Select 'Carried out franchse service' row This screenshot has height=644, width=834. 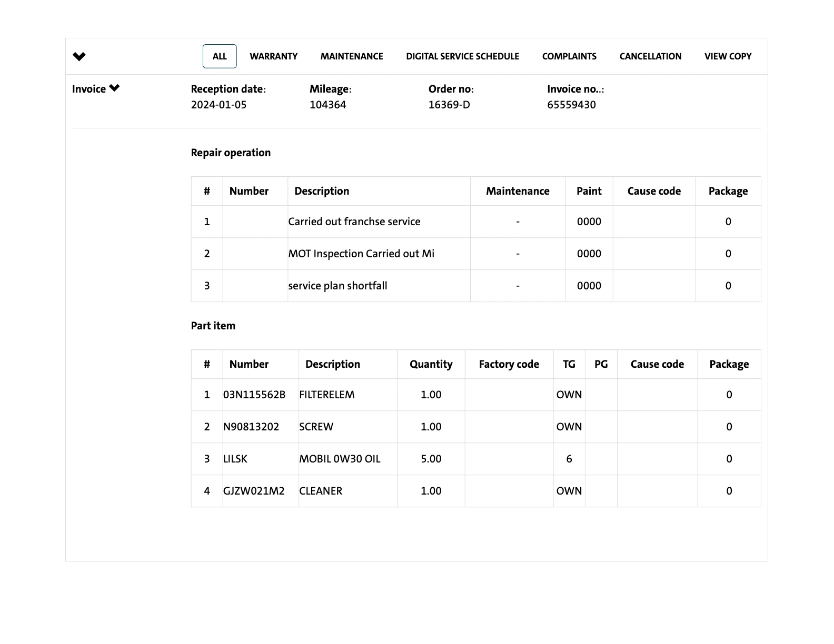[x=354, y=222]
